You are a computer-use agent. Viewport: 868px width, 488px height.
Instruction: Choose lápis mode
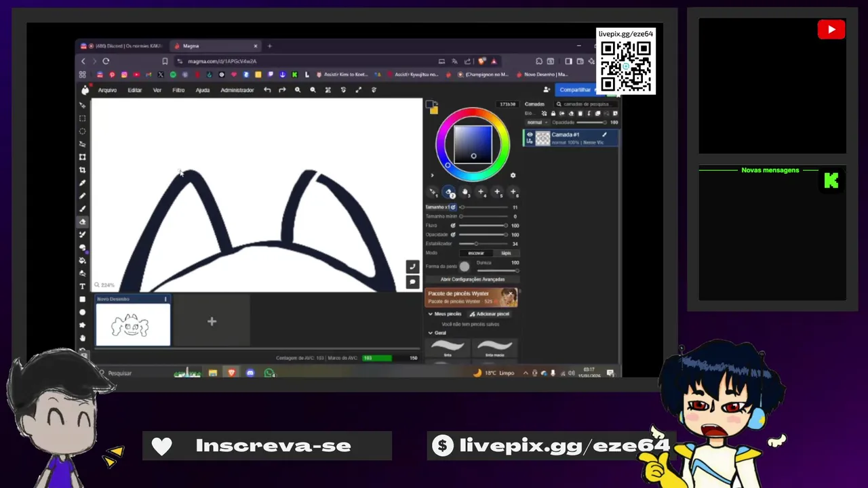pos(506,253)
